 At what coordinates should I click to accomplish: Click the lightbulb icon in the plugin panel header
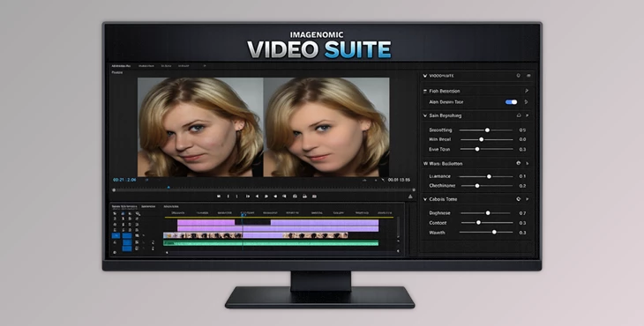click(519, 76)
